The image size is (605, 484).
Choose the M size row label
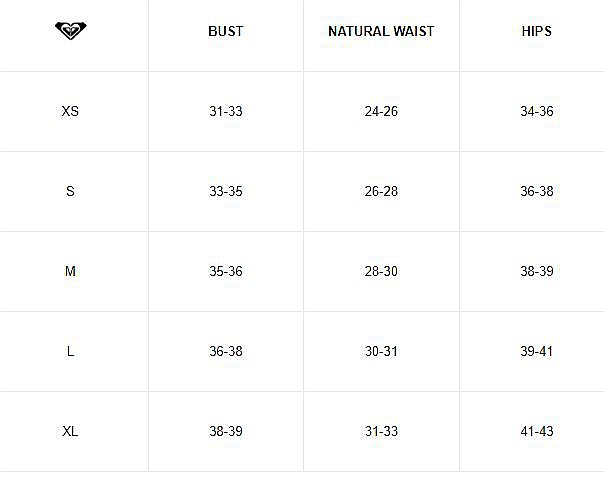point(70,271)
